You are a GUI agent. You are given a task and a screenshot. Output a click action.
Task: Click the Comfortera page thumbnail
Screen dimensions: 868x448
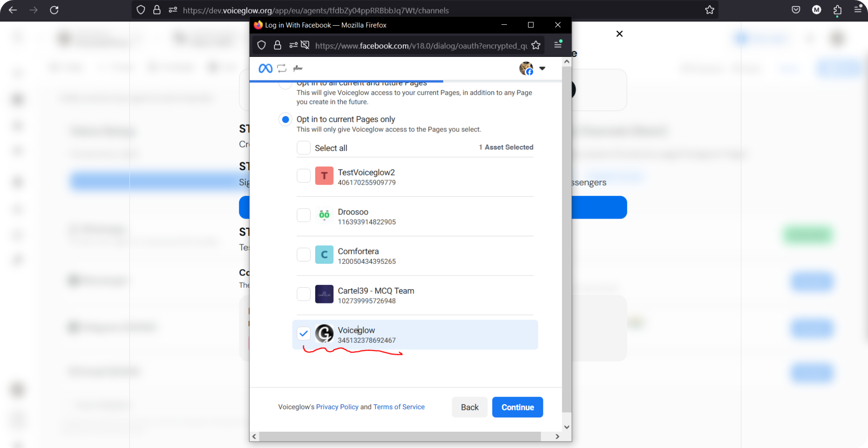324,255
